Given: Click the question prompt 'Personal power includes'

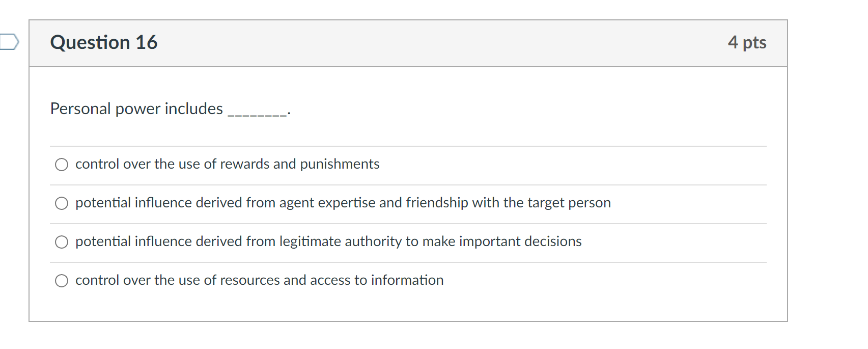Looking at the screenshot, I should (136, 109).
